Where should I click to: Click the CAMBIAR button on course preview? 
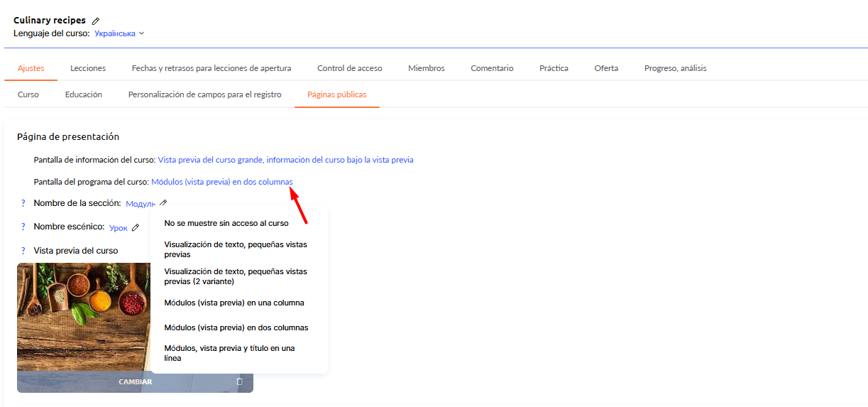[135, 381]
